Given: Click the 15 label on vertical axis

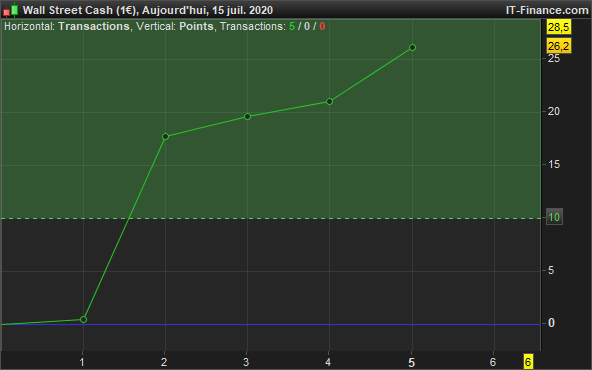Looking at the screenshot, I should tap(554, 164).
